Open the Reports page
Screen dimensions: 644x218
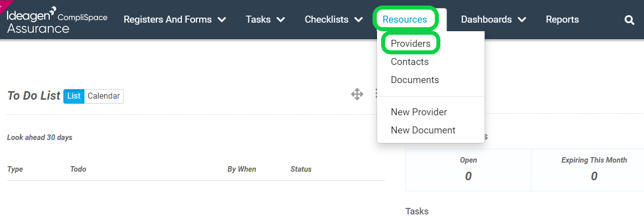point(562,20)
